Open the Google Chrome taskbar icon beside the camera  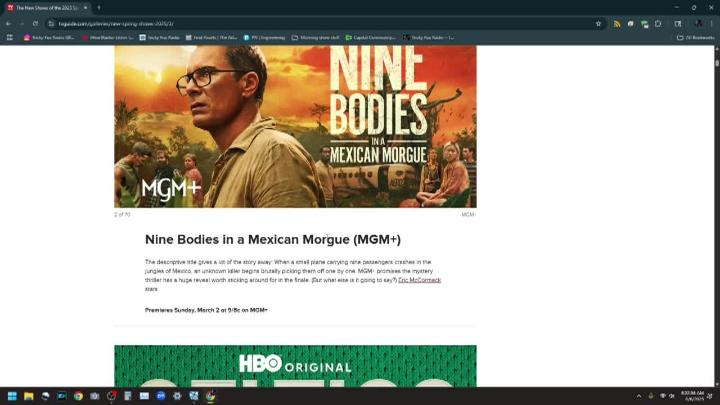(x=78, y=396)
